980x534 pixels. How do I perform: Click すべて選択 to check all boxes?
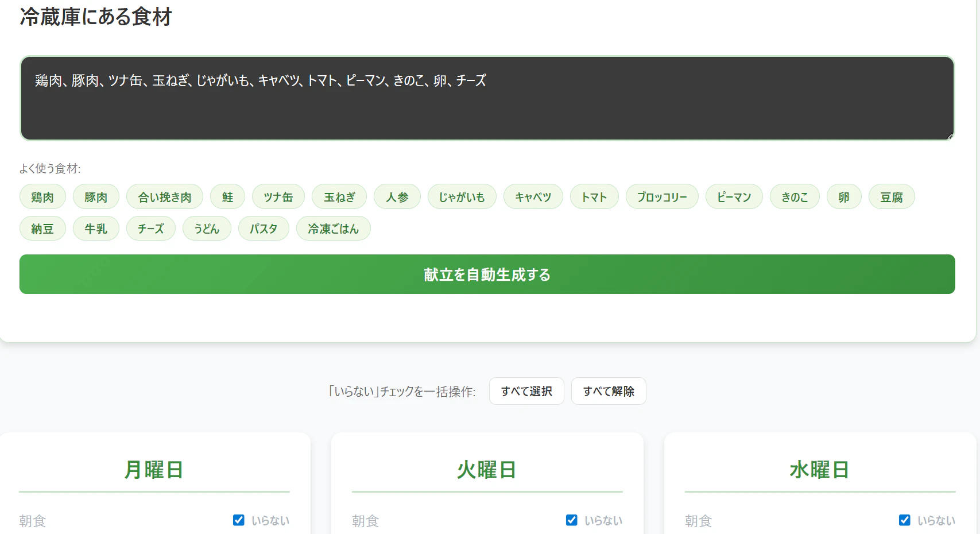(526, 391)
